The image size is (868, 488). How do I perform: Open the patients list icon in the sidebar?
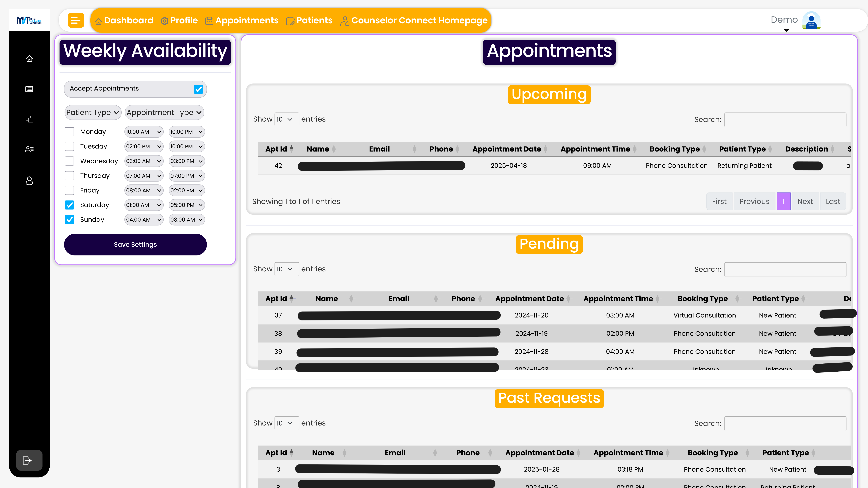[29, 149]
